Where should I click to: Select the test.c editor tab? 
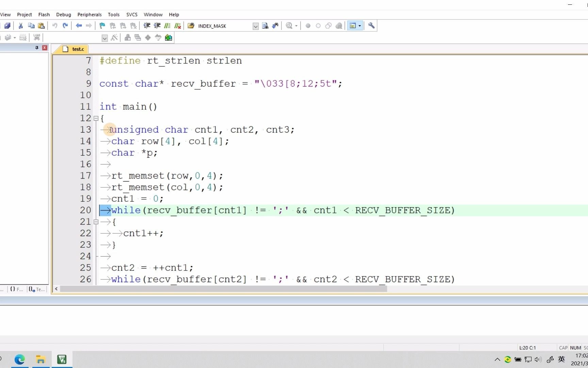point(73,49)
